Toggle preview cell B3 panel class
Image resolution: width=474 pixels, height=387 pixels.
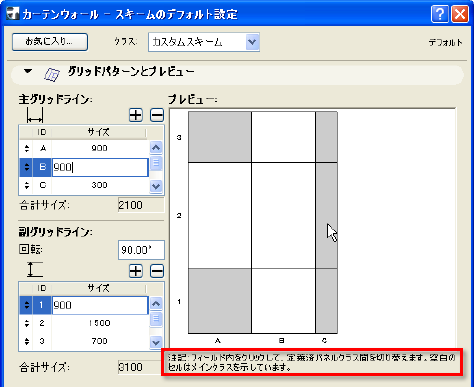pyautogui.click(x=283, y=137)
